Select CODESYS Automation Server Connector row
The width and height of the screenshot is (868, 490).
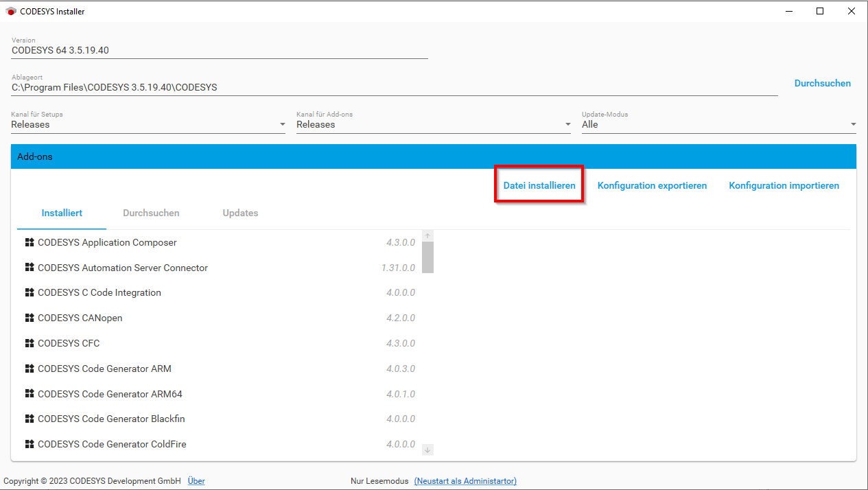(220, 268)
